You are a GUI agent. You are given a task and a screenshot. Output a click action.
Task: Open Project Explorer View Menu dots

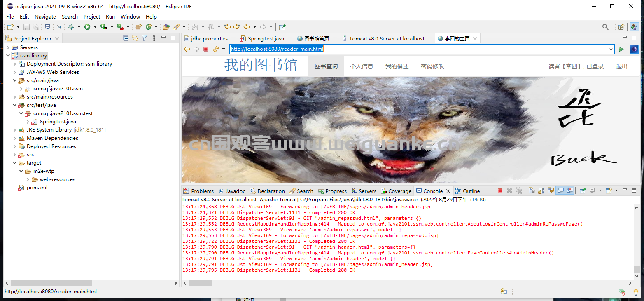click(154, 38)
